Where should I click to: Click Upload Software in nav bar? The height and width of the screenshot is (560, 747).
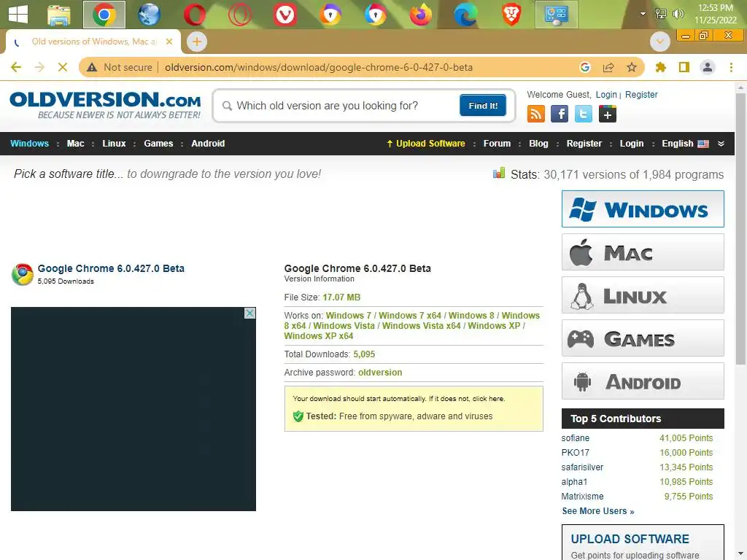click(x=426, y=144)
